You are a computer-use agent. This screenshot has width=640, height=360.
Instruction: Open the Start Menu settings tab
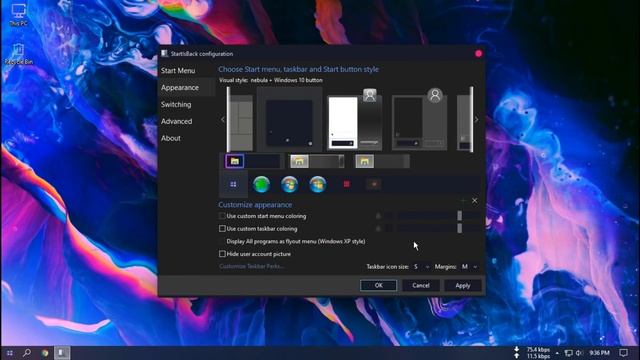(x=178, y=71)
